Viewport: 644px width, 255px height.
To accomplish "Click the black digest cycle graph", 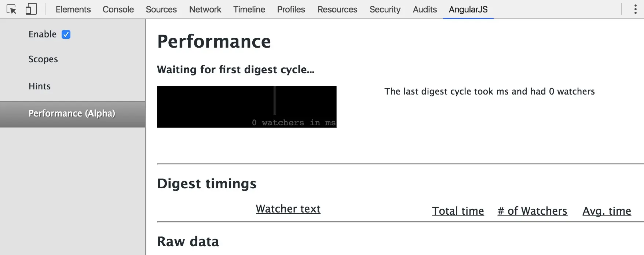I will pos(247,107).
